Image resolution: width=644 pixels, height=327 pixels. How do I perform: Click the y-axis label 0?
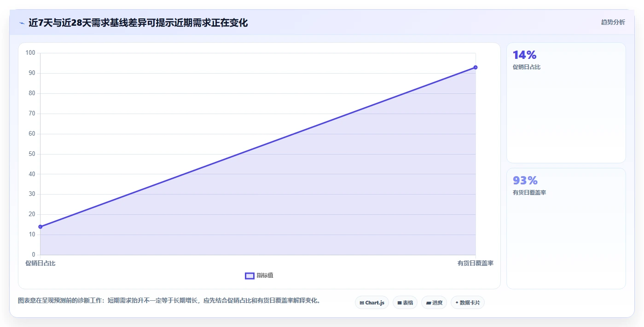(34, 255)
